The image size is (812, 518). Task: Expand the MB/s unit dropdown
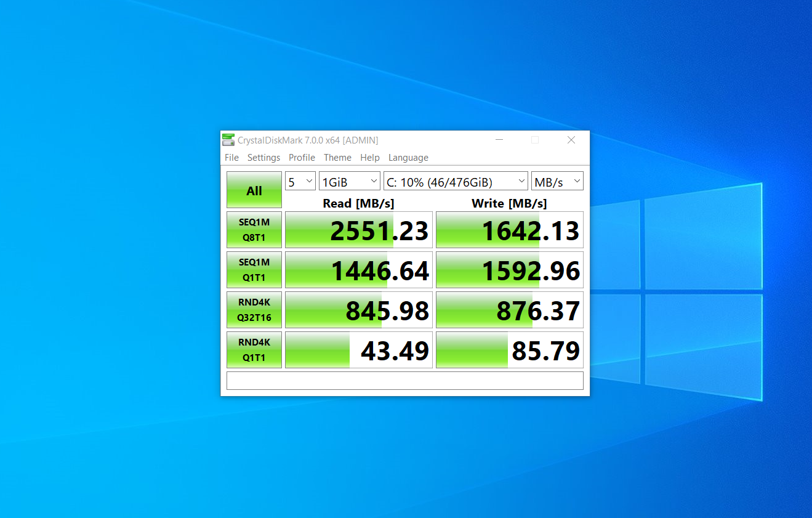coord(557,181)
